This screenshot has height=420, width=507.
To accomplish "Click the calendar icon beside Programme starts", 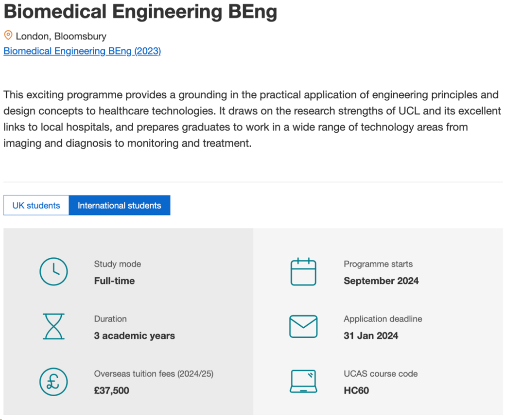I will click(303, 272).
